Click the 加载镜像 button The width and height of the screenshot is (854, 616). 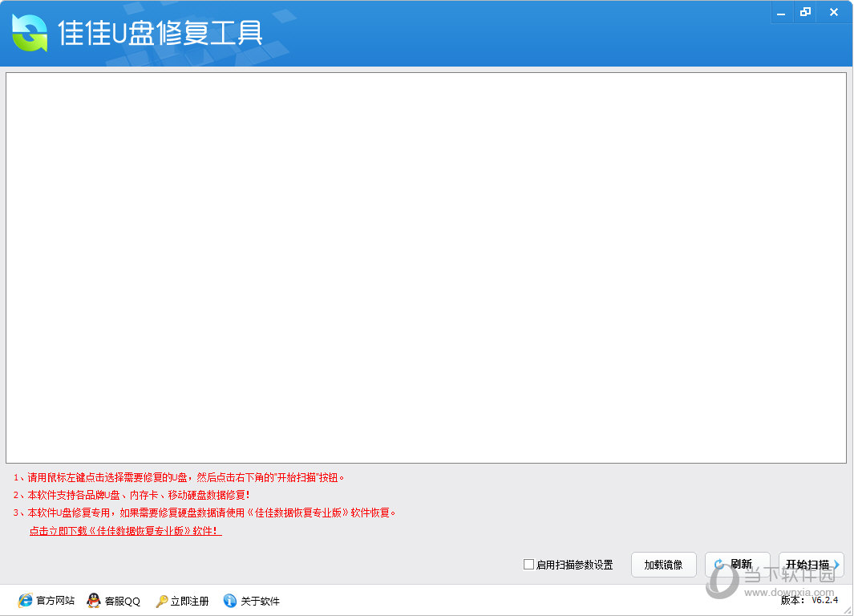(x=663, y=564)
